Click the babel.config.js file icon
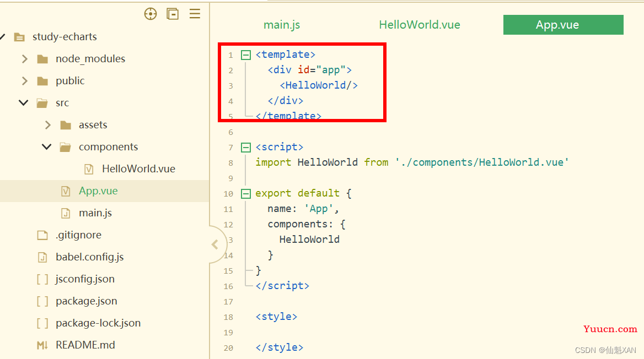Screen dimensions: 644x359 [42, 257]
